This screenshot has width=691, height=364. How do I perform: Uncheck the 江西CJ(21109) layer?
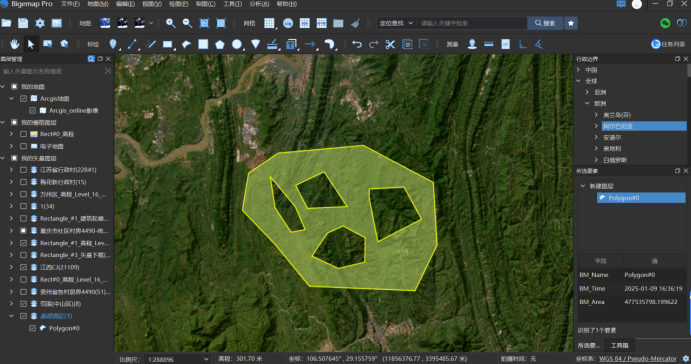pyautogui.click(x=23, y=267)
